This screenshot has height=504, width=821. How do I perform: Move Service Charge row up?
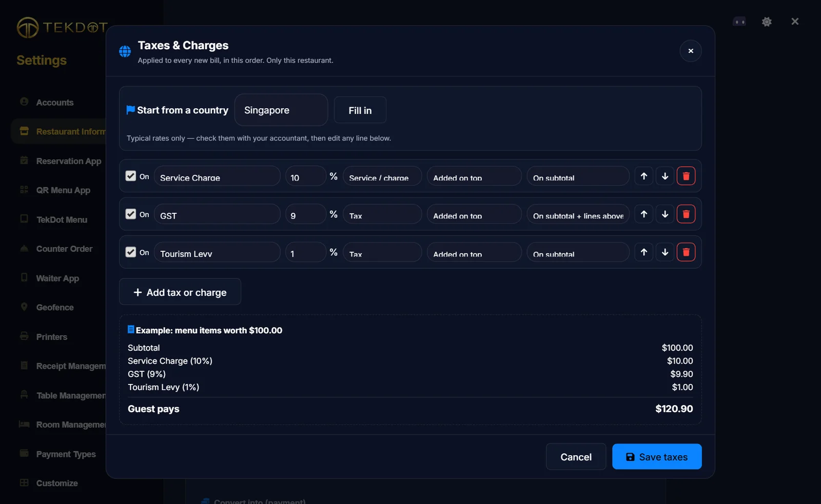[x=643, y=176]
